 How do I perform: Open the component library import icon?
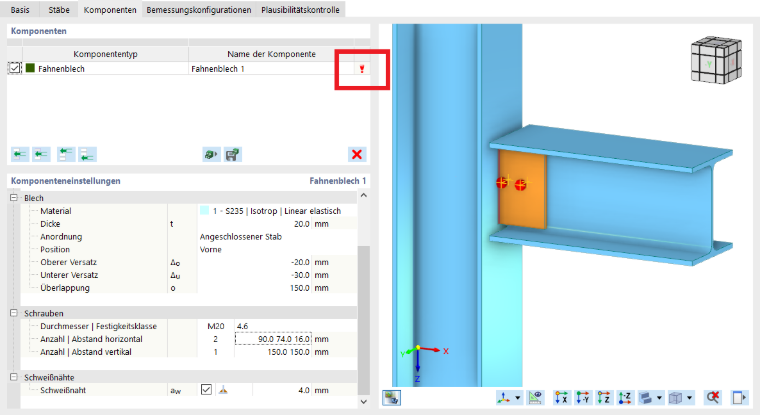[x=211, y=155]
